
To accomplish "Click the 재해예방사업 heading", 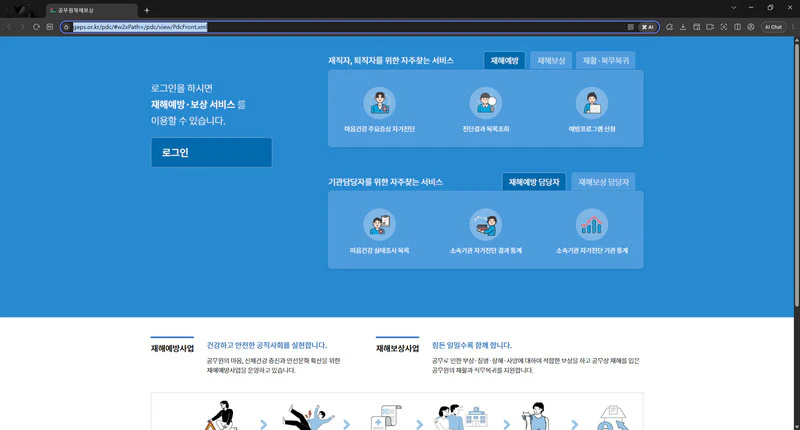I will coord(172,348).
